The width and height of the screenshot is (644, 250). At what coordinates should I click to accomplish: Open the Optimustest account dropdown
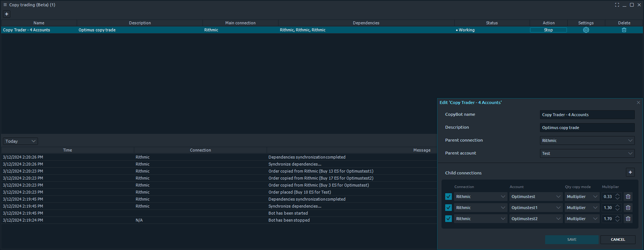536,197
